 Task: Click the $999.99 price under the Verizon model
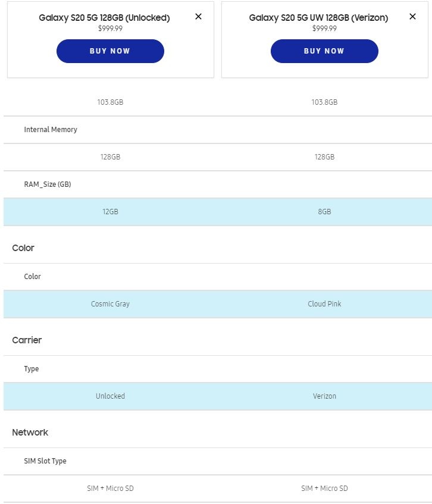[x=324, y=29]
